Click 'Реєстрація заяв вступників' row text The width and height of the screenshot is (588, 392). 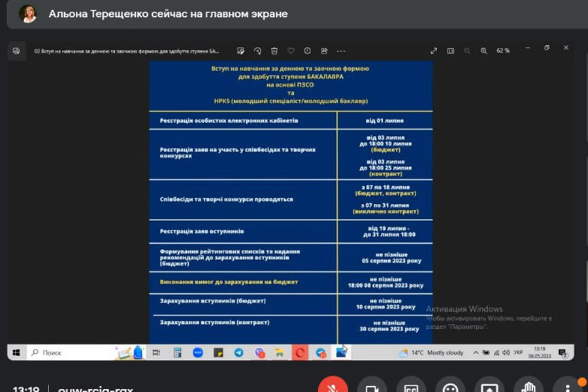click(202, 231)
